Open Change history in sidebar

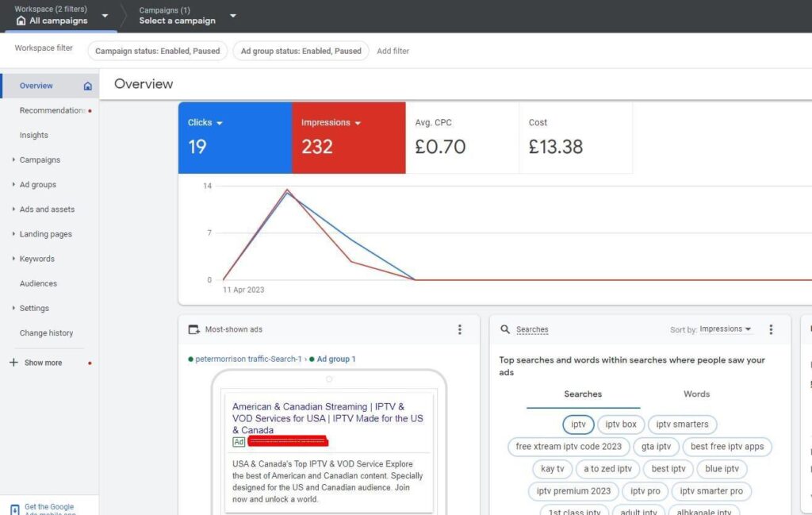click(46, 333)
